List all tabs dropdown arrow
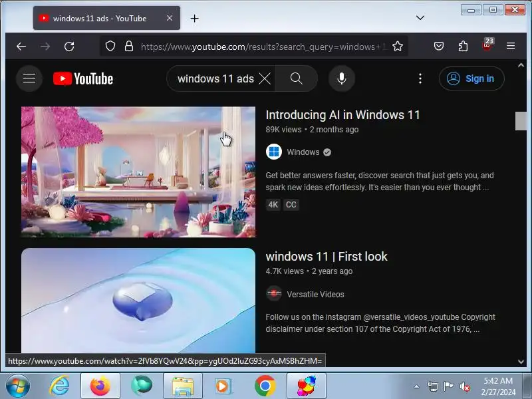Image resolution: width=532 pixels, height=399 pixels. click(420, 18)
